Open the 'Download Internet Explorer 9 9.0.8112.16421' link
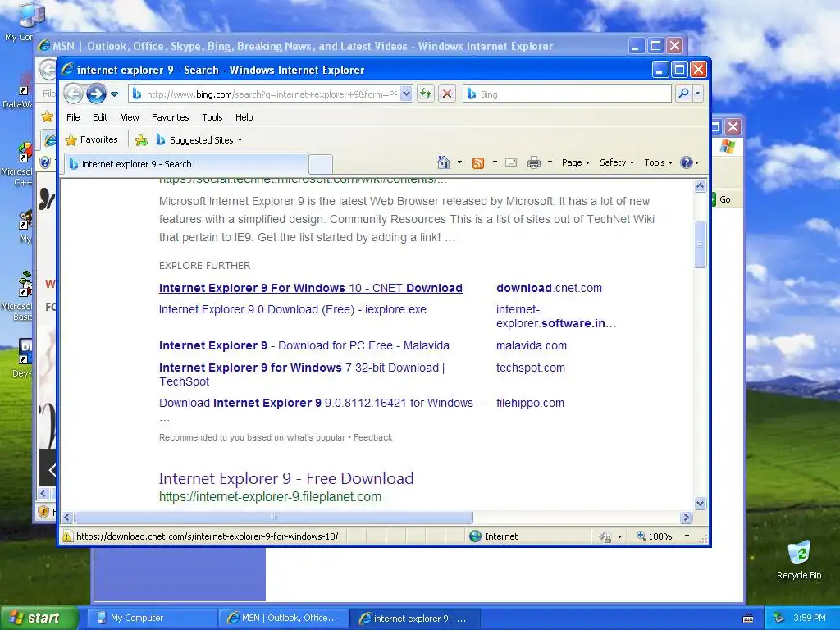The width and height of the screenshot is (840, 630). coord(320,403)
